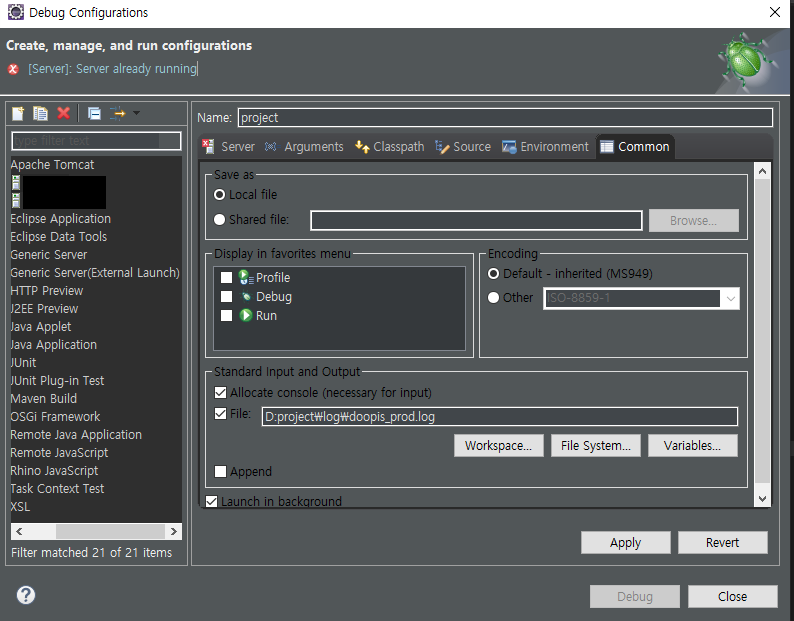
Task: Enable Profile in favorites menu
Action: click(226, 278)
